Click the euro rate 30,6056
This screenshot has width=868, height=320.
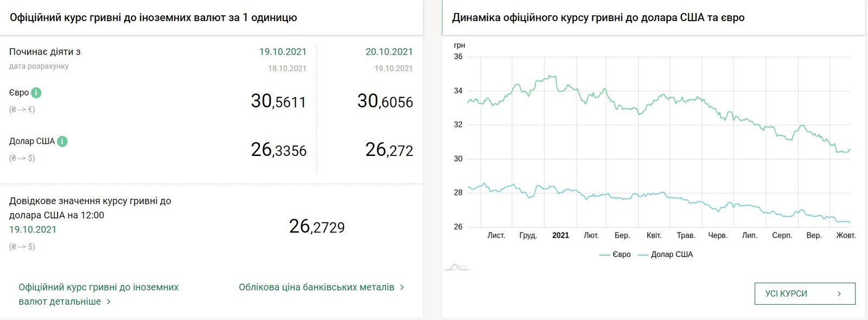point(385,101)
